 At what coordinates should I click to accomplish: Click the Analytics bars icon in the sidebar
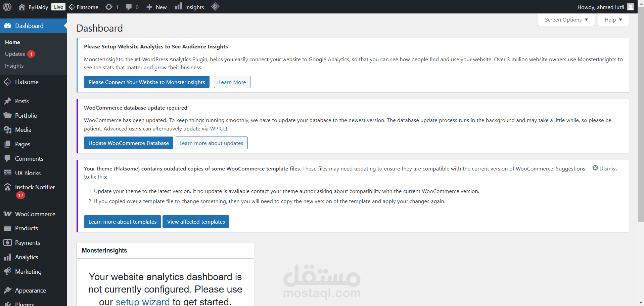[x=8, y=257]
